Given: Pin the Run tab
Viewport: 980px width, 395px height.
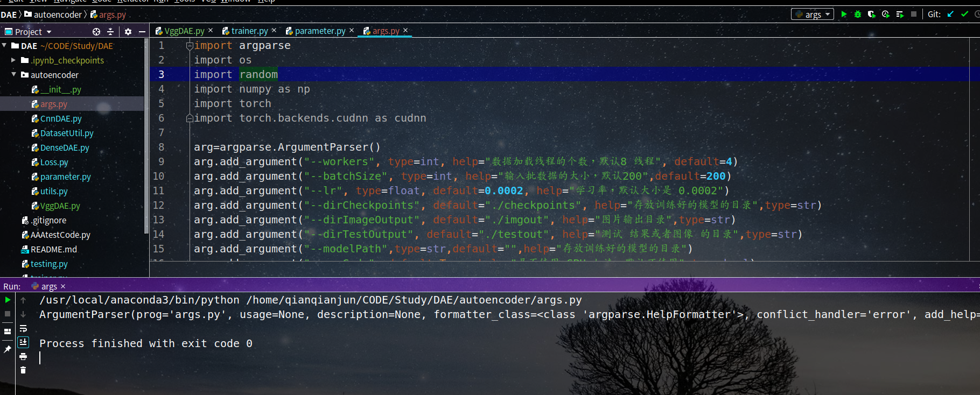Looking at the screenshot, I should [x=8, y=349].
